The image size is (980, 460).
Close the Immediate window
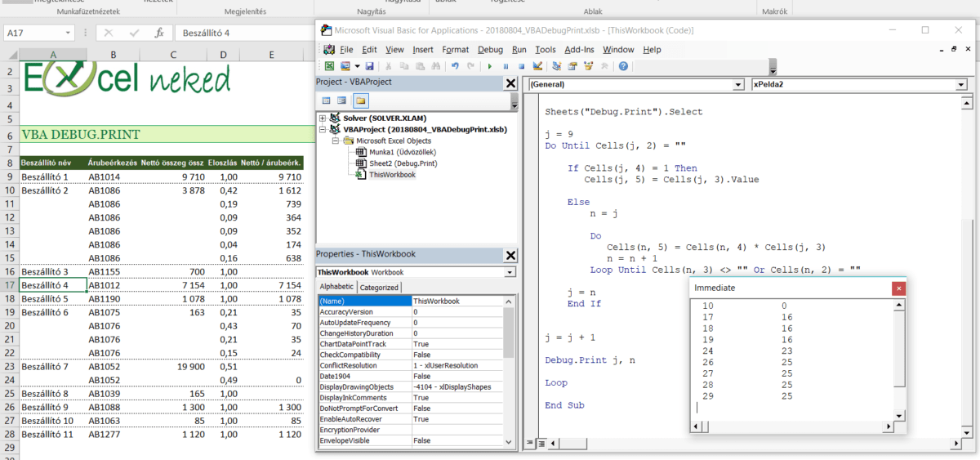[x=898, y=288]
